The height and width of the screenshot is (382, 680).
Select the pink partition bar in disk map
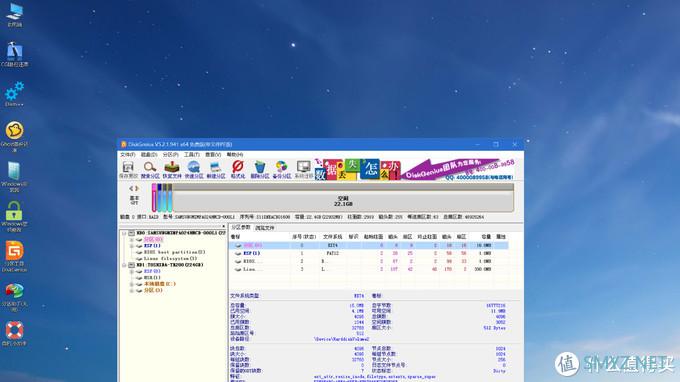[154, 198]
